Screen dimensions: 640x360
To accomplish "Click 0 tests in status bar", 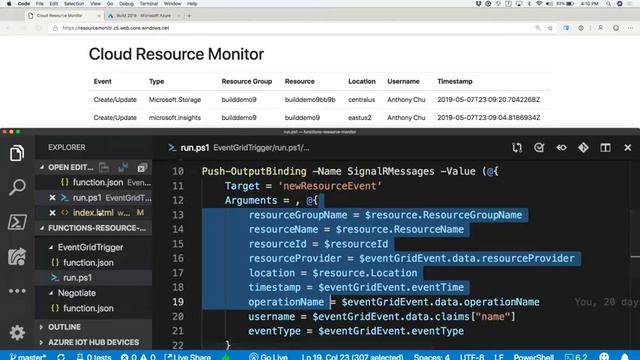I will tap(94, 357).
